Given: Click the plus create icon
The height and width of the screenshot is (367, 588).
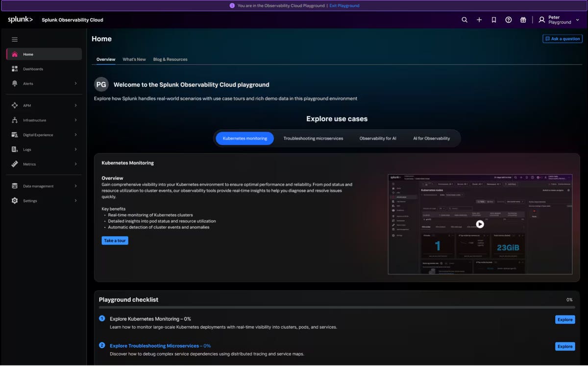Looking at the screenshot, I should (479, 20).
